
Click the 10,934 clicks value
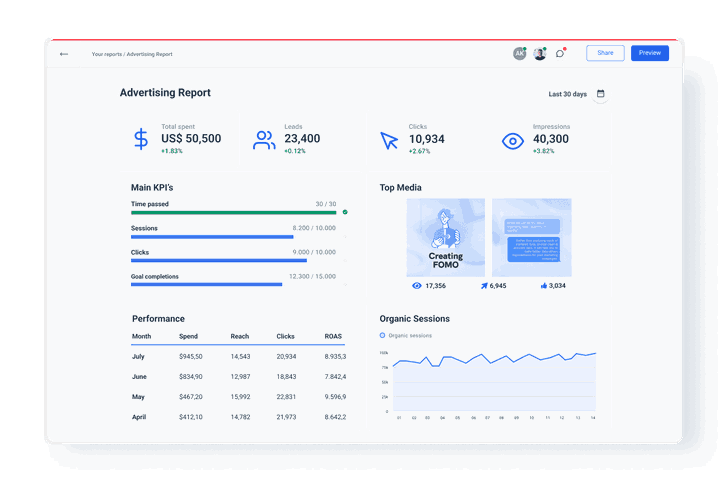pos(427,139)
